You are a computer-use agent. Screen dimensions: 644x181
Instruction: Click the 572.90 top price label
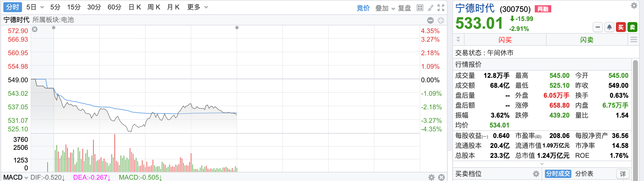18,31
